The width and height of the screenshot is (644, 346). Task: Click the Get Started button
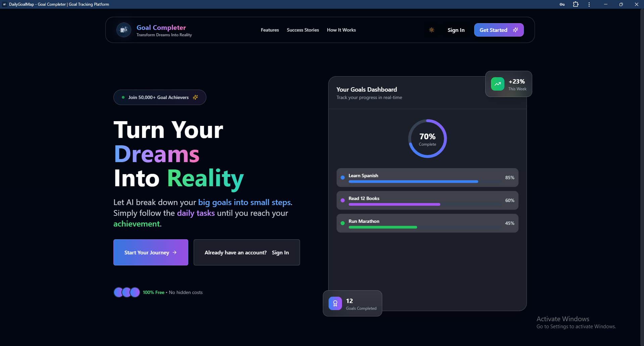pyautogui.click(x=499, y=30)
